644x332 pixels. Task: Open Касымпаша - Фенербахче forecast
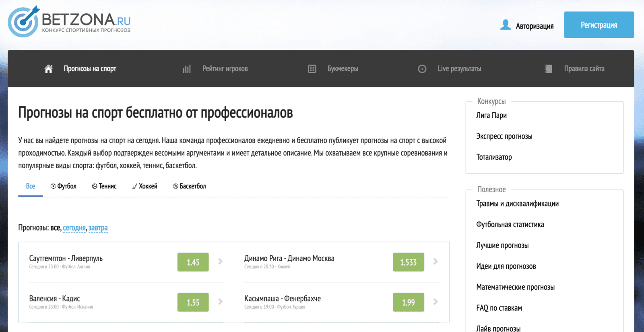(x=282, y=299)
